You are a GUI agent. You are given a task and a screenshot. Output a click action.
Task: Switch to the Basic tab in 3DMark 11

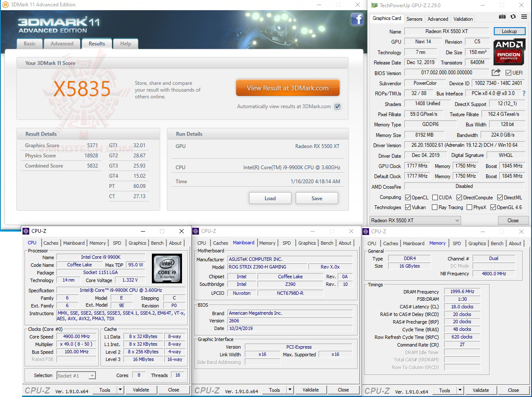[30, 44]
